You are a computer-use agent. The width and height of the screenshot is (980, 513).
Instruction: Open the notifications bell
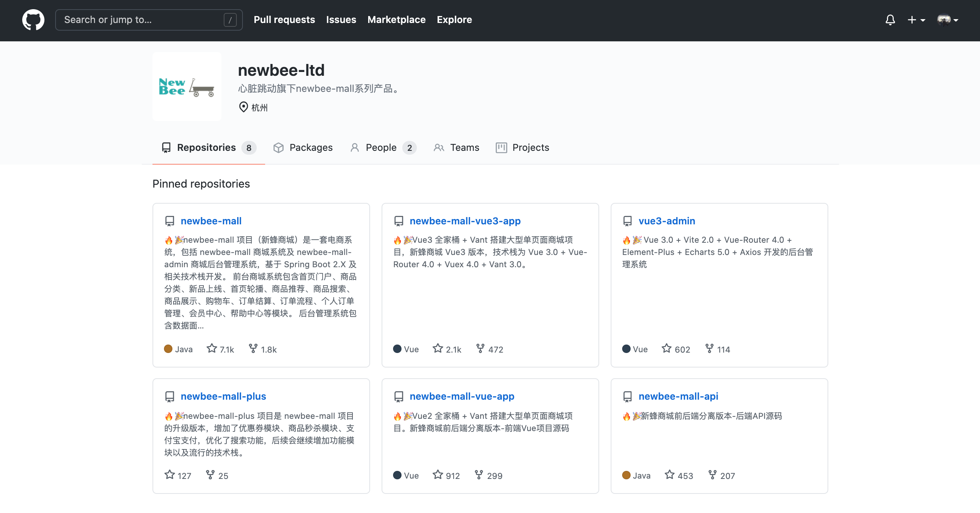[890, 20]
